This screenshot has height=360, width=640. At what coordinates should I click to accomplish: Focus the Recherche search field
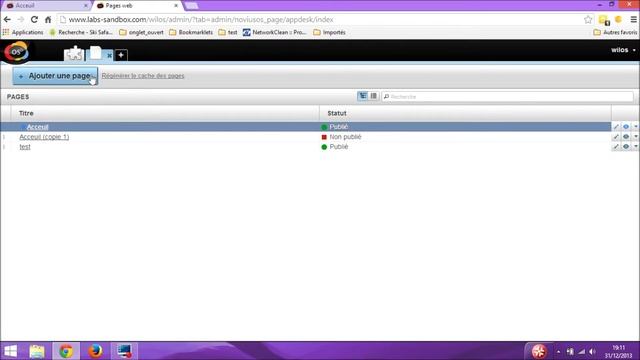pyautogui.click(x=507, y=97)
